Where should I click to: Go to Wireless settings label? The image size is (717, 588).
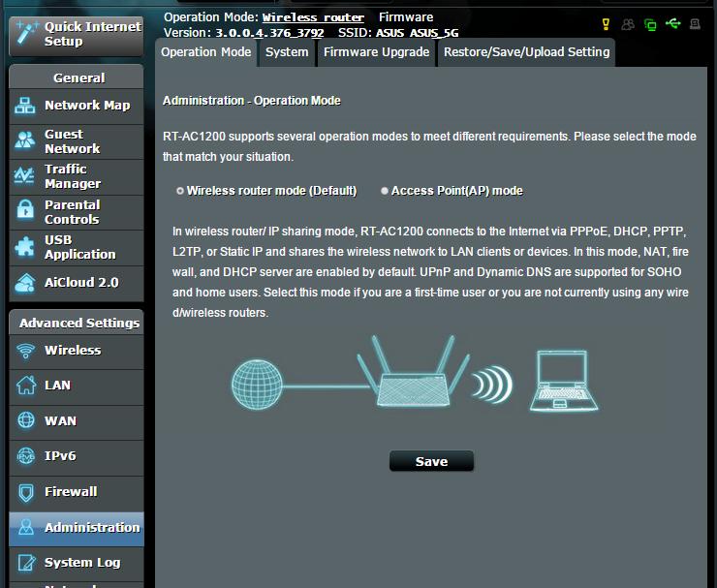click(73, 351)
